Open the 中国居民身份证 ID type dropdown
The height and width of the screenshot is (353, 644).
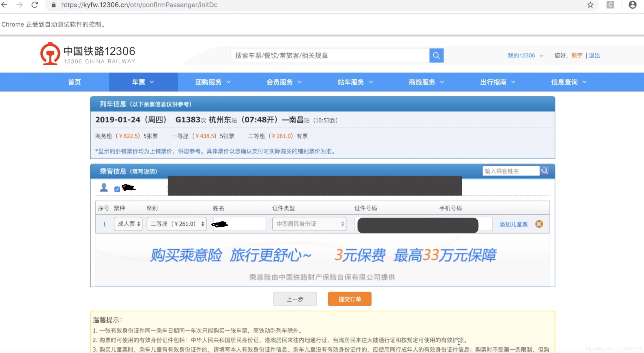[309, 224]
